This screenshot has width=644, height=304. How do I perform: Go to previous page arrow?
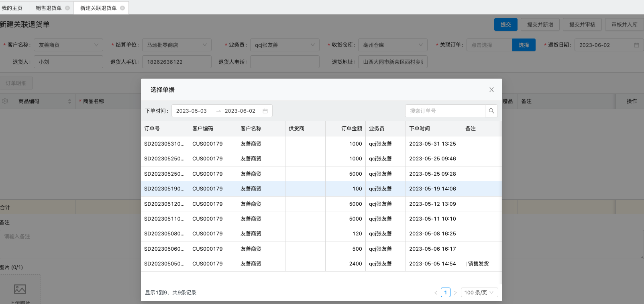(436, 293)
